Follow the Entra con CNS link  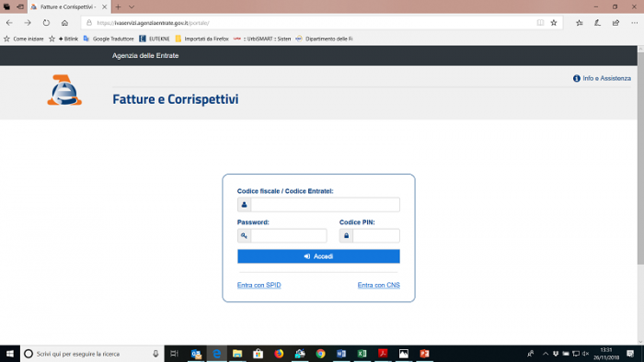[378, 285]
